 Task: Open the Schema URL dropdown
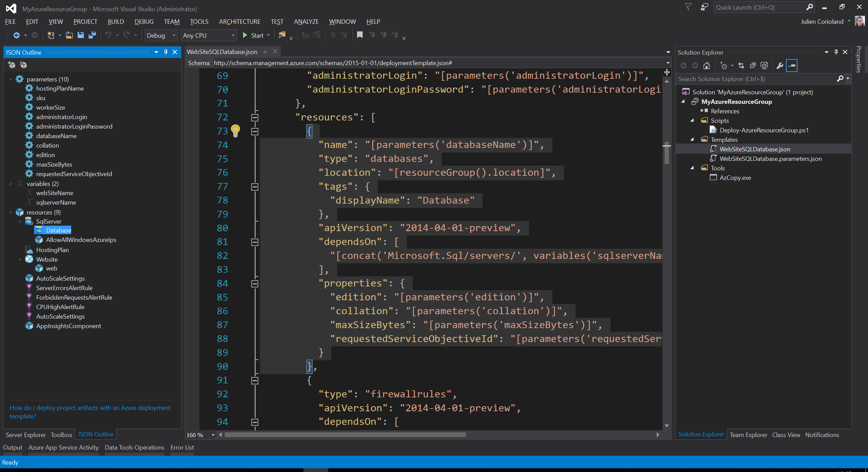668,63
